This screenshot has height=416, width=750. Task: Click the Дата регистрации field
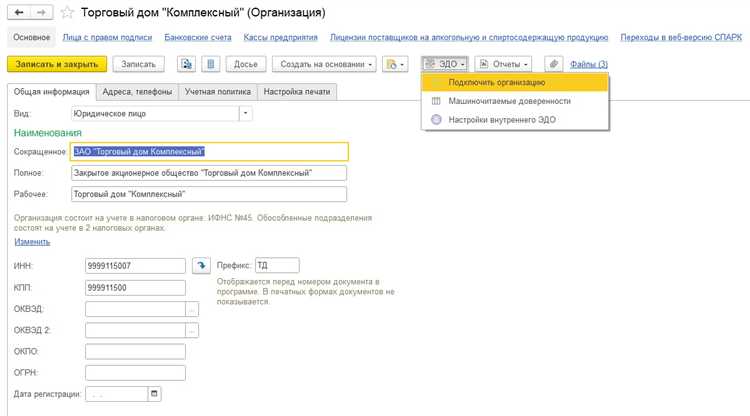[117, 394]
